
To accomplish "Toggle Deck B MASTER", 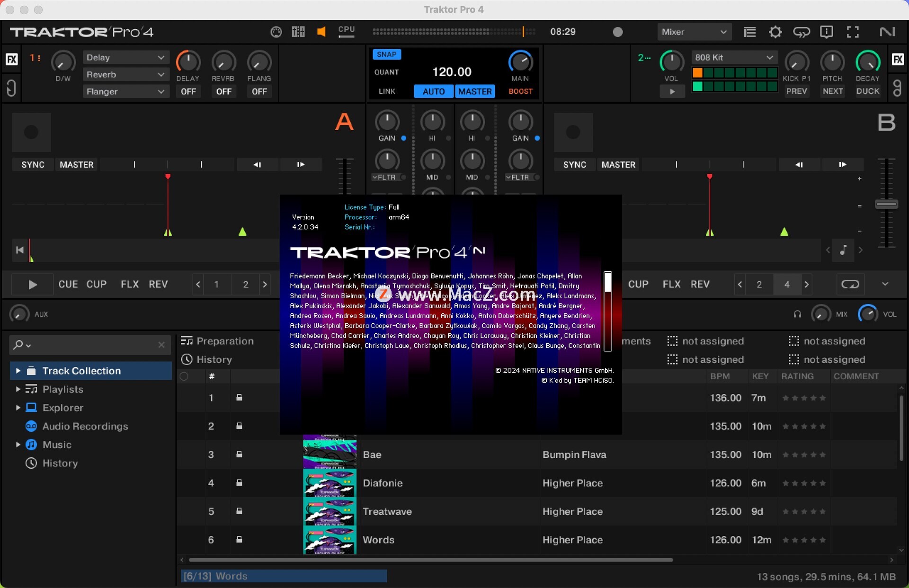I will click(x=618, y=164).
